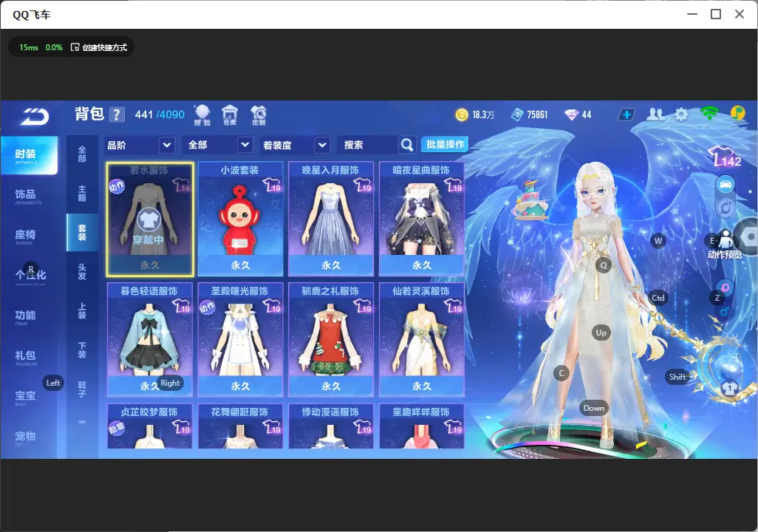Click the game logo at top left
This screenshot has width=758, height=532.
[x=34, y=116]
